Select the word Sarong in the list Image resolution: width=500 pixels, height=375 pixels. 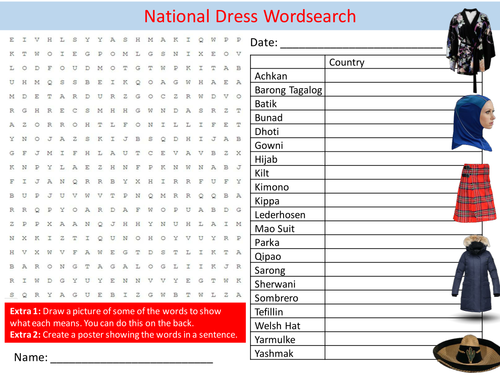tap(270, 271)
